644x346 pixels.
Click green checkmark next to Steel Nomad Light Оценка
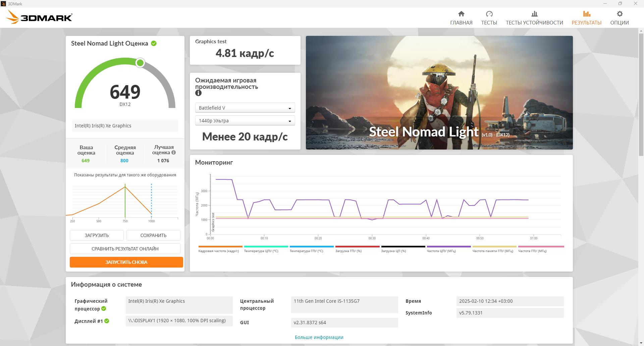click(x=154, y=43)
